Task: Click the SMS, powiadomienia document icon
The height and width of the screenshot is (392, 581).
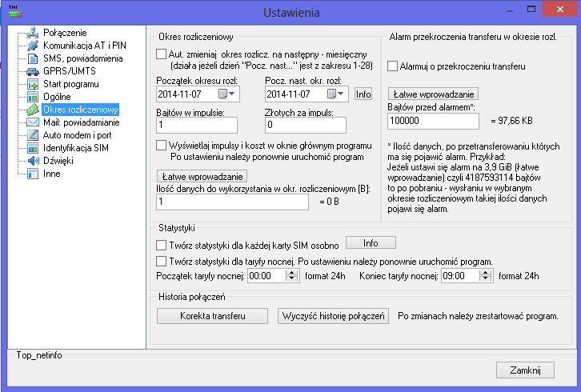Action: (33, 58)
